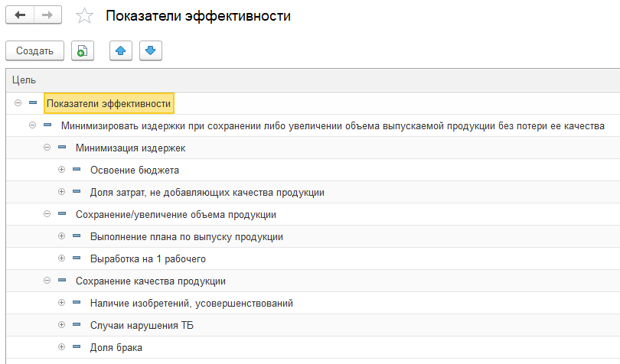This screenshot has height=364, width=620.
Task: Go forward with the right arrow button
Action: pyautogui.click(x=47, y=15)
